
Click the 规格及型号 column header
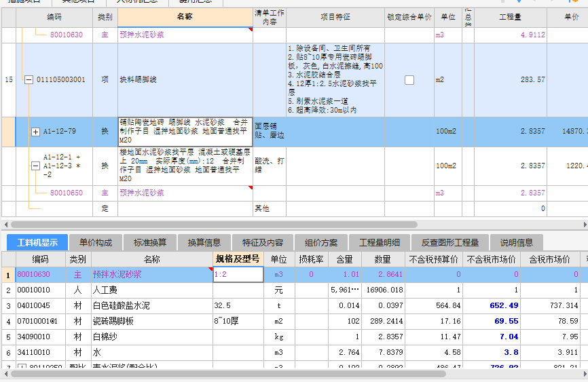[x=238, y=259]
